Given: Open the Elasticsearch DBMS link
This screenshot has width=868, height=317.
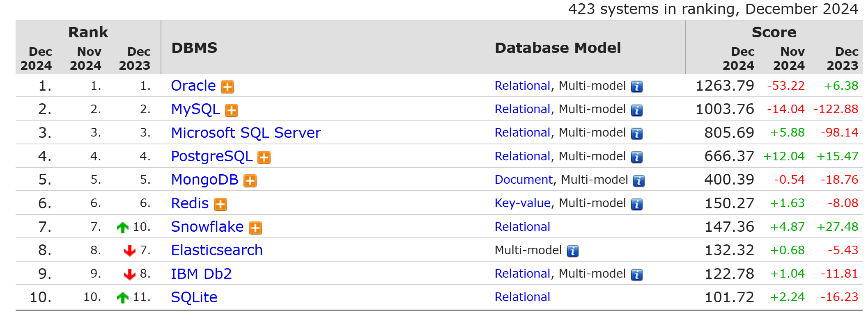Looking at the screenshot, I should pyautogui.click(x=216, y=250).
